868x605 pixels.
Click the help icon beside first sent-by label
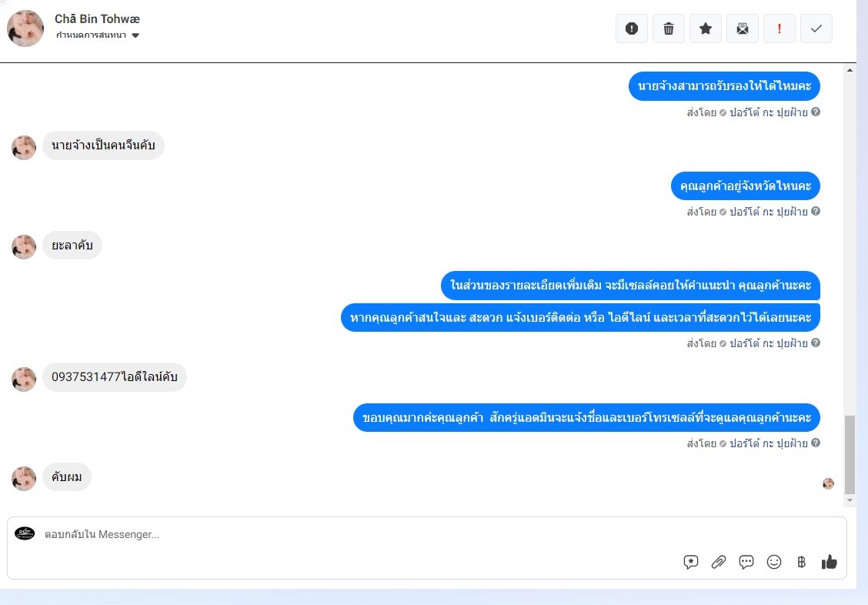tap(816, 112)
